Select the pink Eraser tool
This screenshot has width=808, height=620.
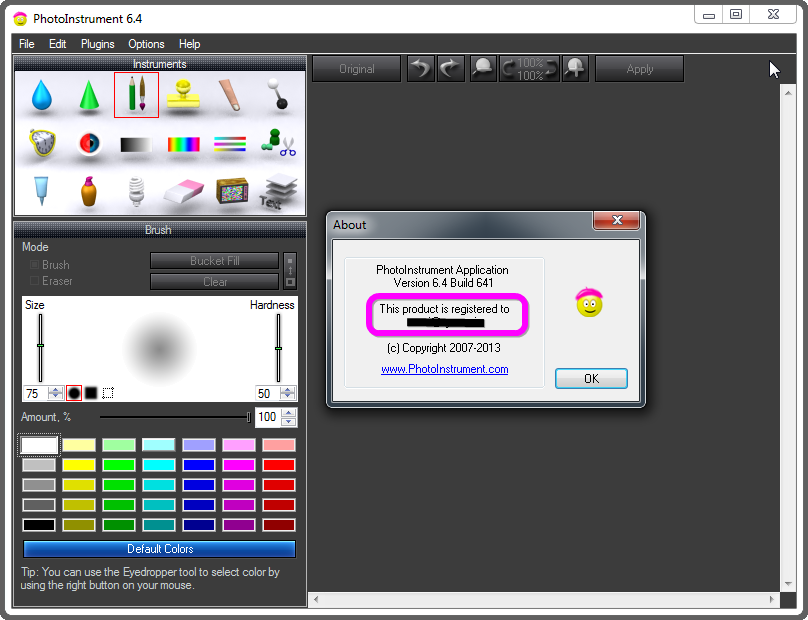(184, 192)
